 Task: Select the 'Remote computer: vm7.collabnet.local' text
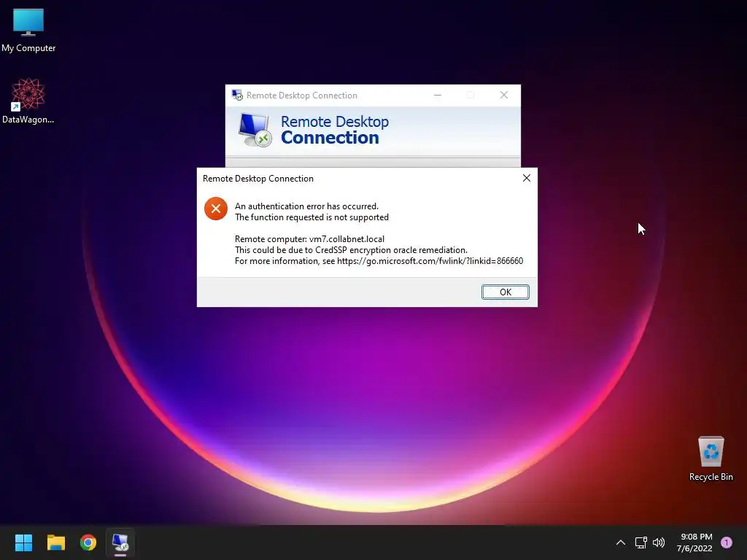pyautogui.click(x=309, y=239)
